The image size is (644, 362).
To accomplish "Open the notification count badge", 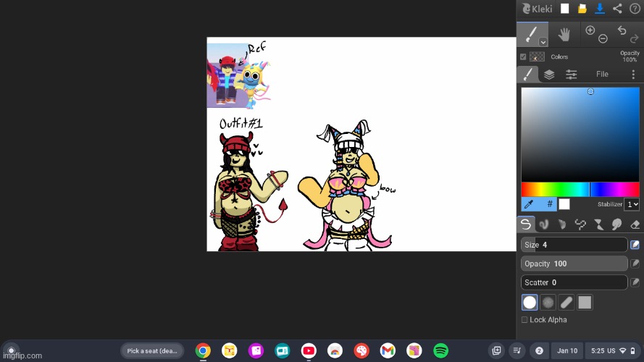I will click(539, 351).
